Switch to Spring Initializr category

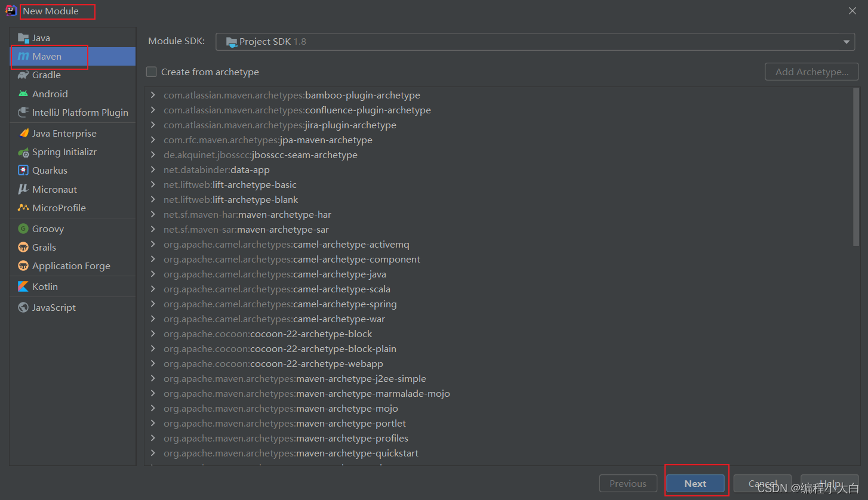73,152
